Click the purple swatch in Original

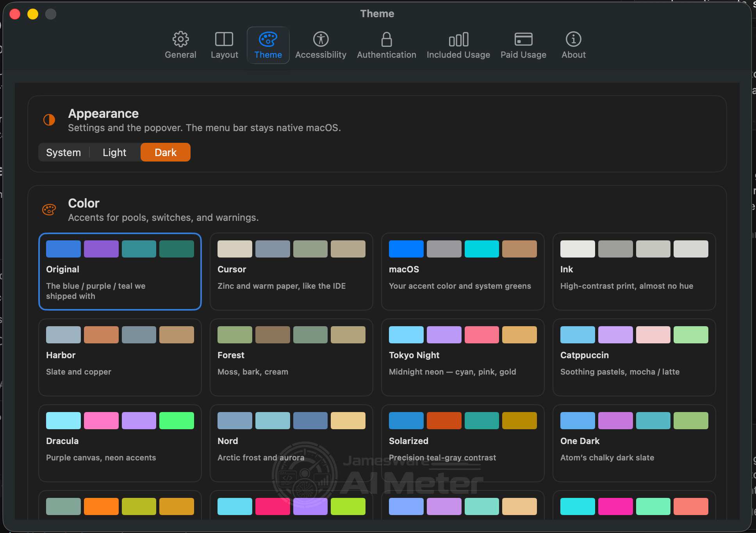[101, 249]
